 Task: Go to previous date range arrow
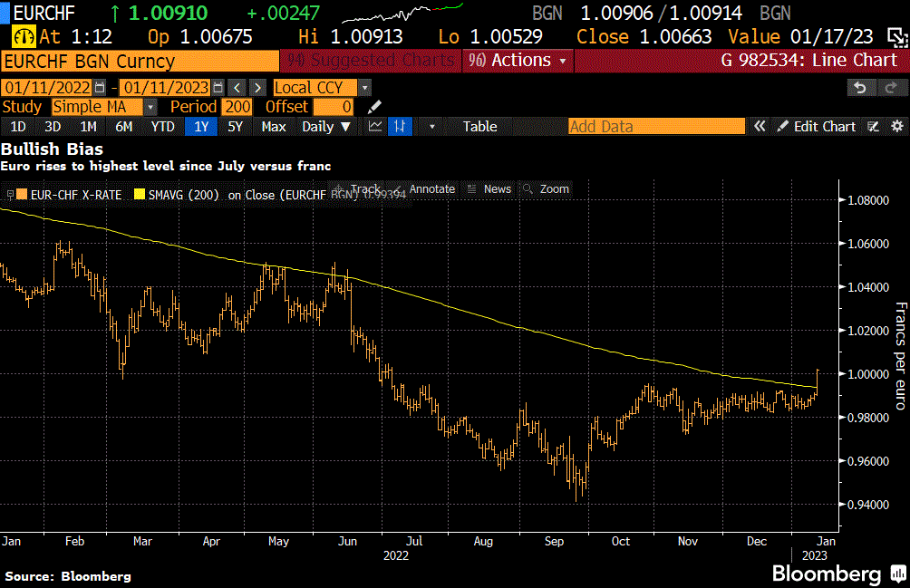coord(237,88)
